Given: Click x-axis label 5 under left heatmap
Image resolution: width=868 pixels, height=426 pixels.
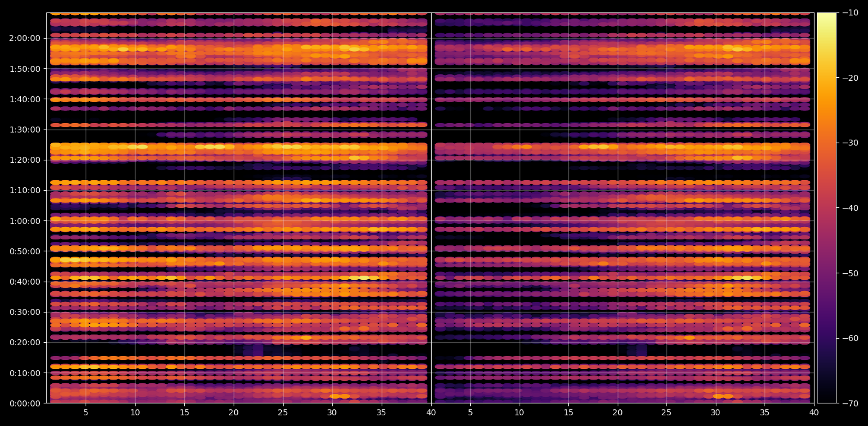Looking at the screenshot, I should pos(86,413).
